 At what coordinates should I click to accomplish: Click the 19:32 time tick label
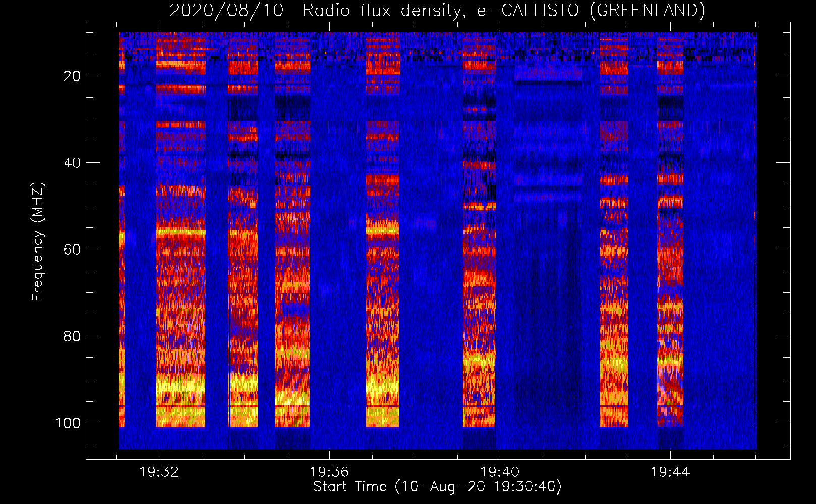(159, 472)
